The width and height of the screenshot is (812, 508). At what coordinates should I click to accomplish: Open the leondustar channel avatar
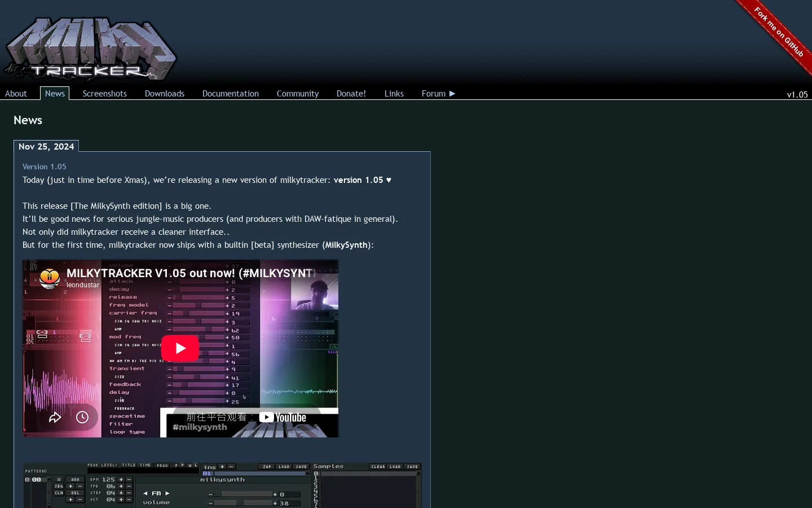point(50,278)
